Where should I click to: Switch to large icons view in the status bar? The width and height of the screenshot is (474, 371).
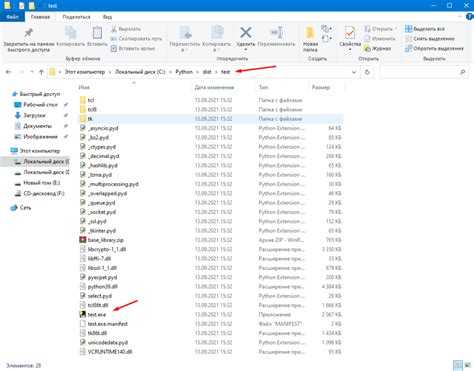467,365
